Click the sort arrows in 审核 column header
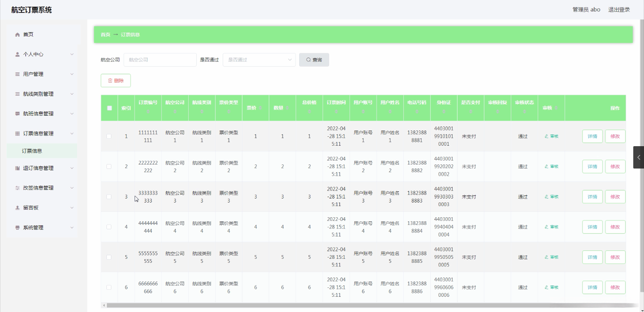The width and height of the screenshot is (644, 312). coord(556,108)
